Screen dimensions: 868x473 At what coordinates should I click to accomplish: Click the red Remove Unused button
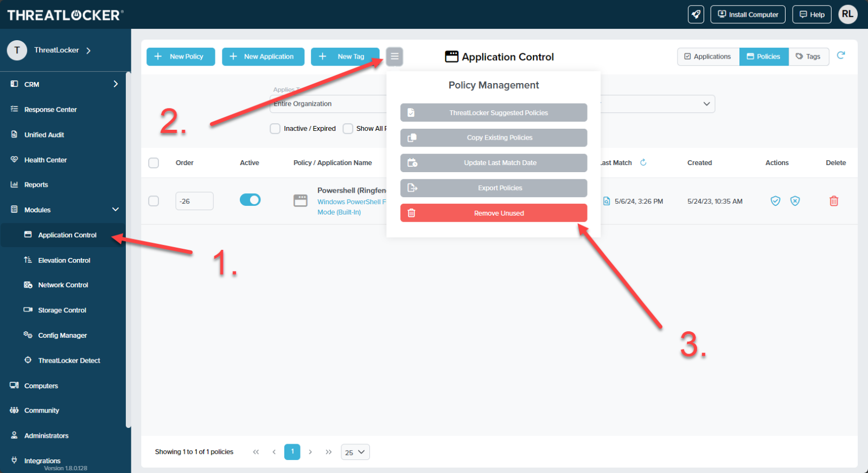click(x=494, y=213)
